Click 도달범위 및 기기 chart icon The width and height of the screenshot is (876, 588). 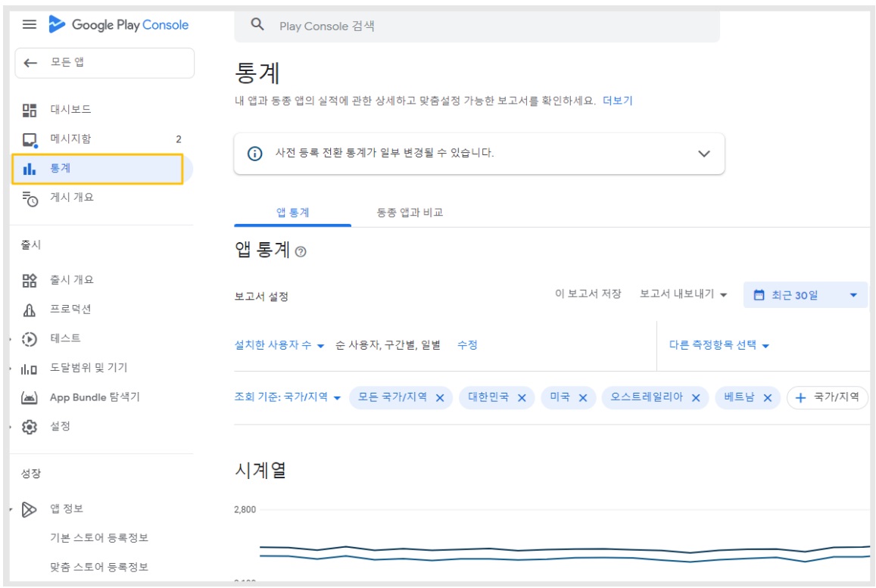point(29,369)
